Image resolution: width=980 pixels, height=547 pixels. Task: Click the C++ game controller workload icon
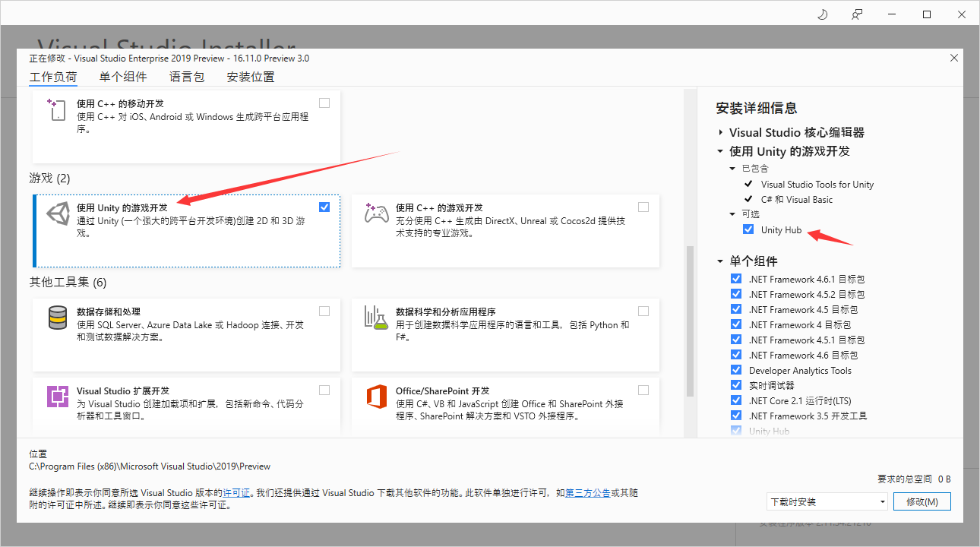click(377, 213)
